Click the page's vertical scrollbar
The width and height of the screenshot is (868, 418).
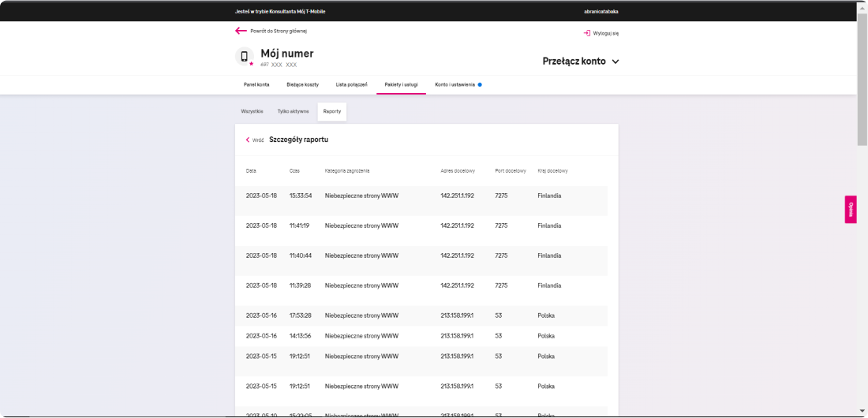pos(862,158)
